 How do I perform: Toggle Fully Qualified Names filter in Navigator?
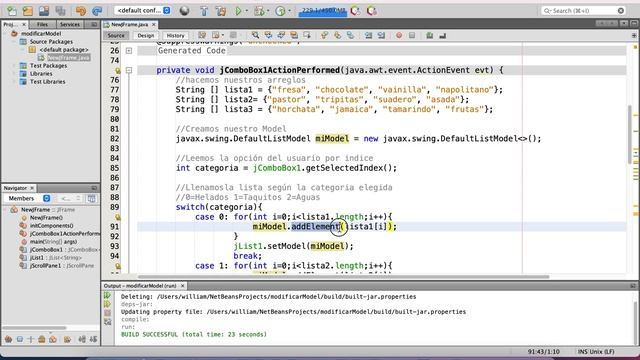67,339
